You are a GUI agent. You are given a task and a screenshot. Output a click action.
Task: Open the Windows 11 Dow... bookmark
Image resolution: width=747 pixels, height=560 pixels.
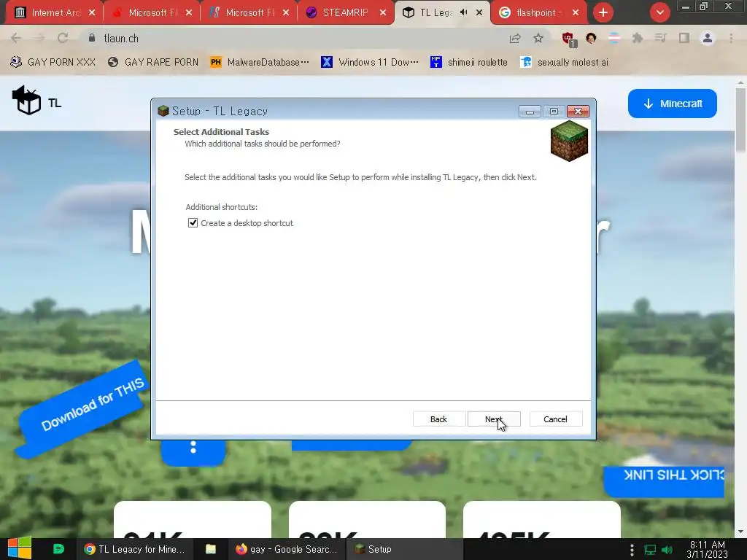pos(370,62)
